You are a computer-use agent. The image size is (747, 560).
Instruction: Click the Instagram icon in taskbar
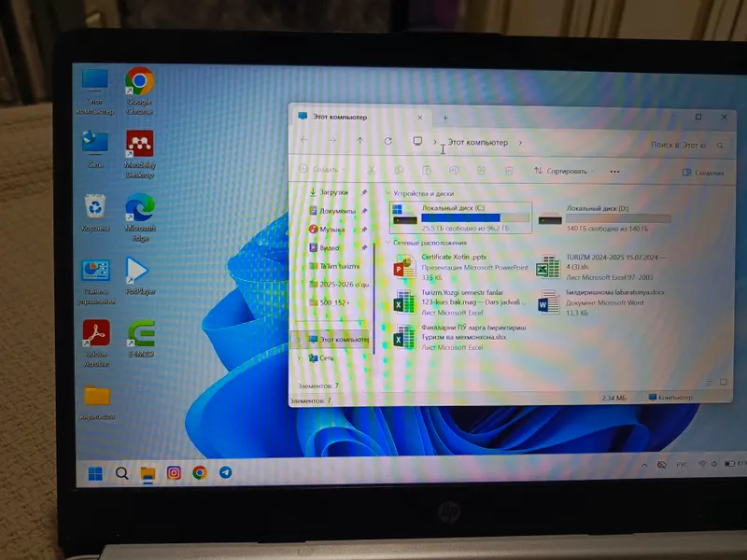click(174, 472)
